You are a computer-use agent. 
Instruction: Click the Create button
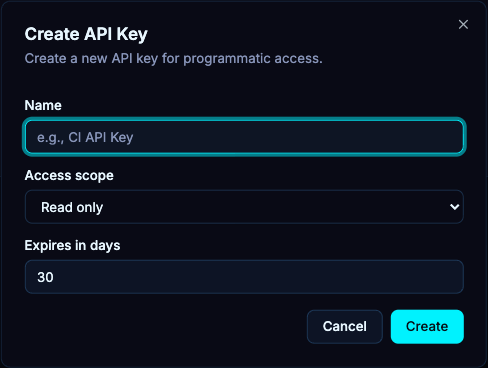pyautogui.click(x=427, y=327)
